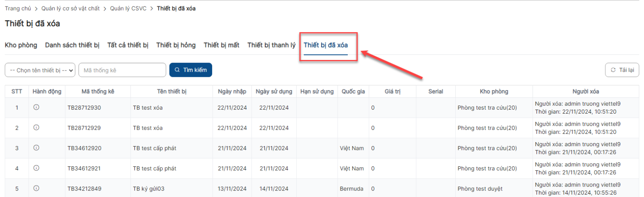Type in the Mã thống kê field
The image size is (644, 197).
tap(122, 70)
